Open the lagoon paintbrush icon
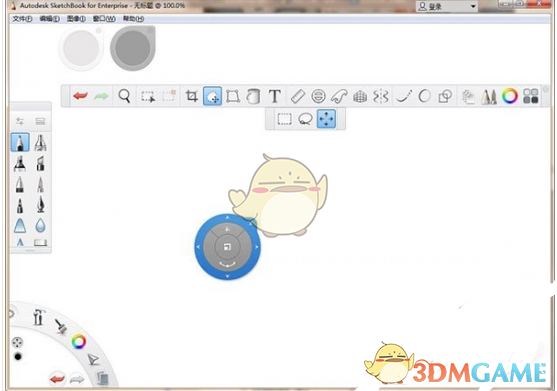 coord(61,326)
